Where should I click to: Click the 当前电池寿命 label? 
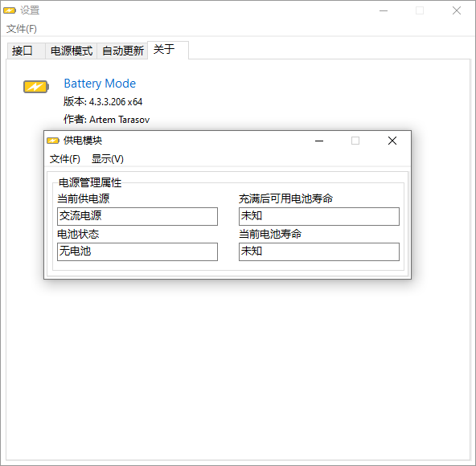[x=270, y=234]
